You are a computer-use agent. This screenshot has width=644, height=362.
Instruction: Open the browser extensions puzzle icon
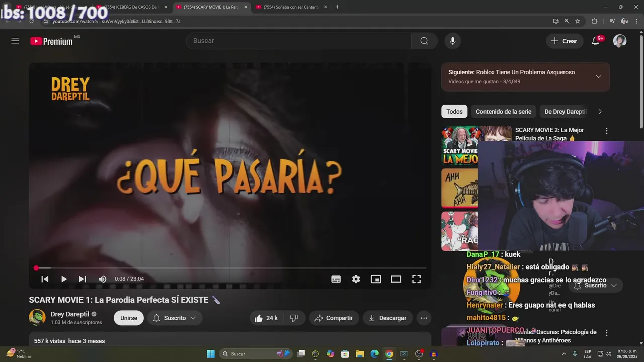tap(595, 21)
